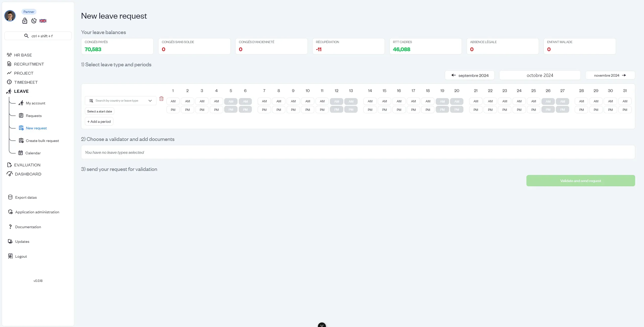Select a start date dropdown field
Screen dimensions: 644x327
99,111
